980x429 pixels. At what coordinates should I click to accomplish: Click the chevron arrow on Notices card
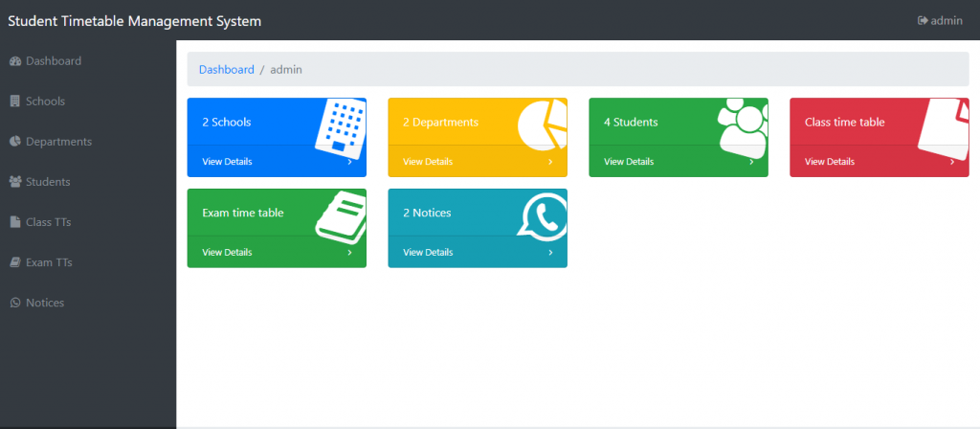coord(550,253)
